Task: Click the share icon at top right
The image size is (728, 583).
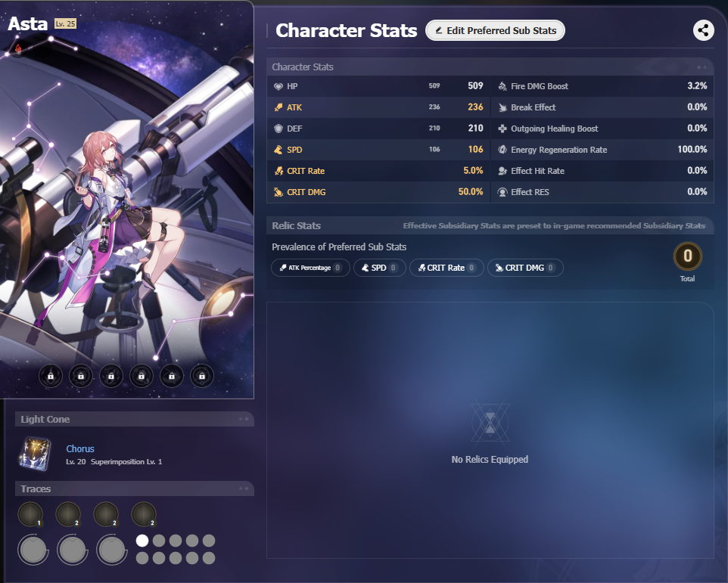Action: coord(703,30)
